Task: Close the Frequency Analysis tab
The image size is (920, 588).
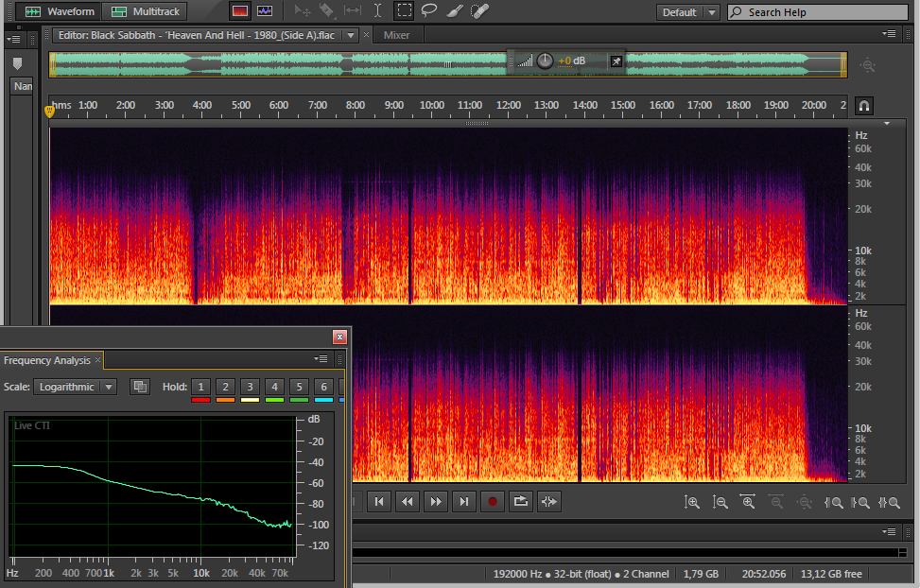Action: (98, 360)
